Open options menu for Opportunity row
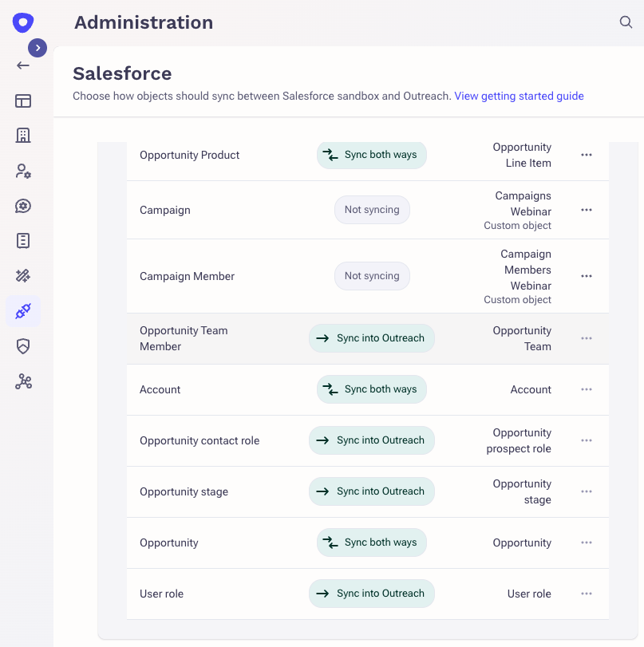 [587, 542]
